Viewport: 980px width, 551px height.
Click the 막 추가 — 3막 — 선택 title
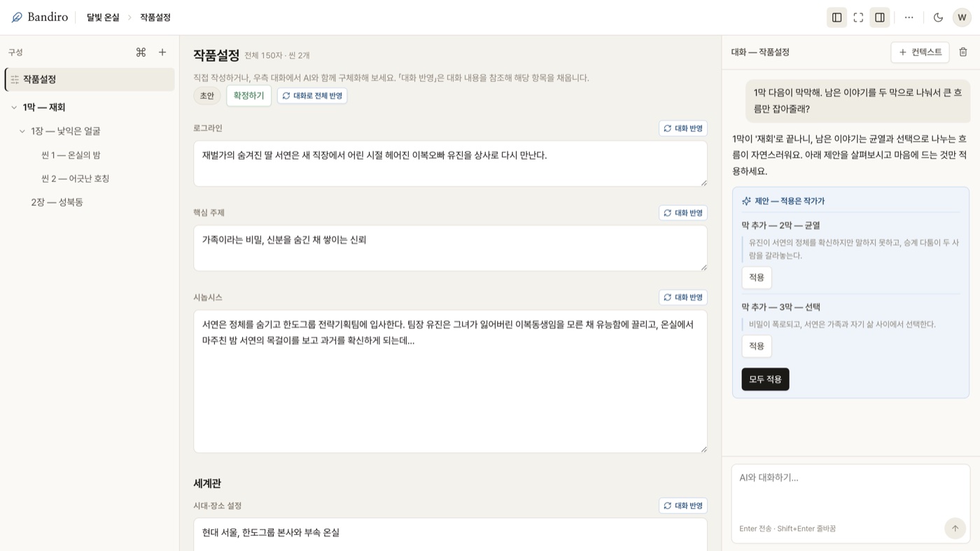(x=780, y=307)
